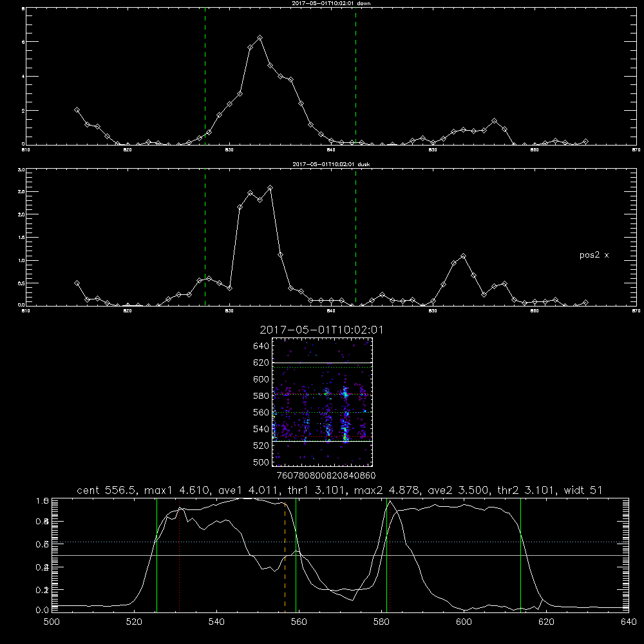
Task: Click the "600" label on the bottom plot's x-axis
Action: click(464, 622)
